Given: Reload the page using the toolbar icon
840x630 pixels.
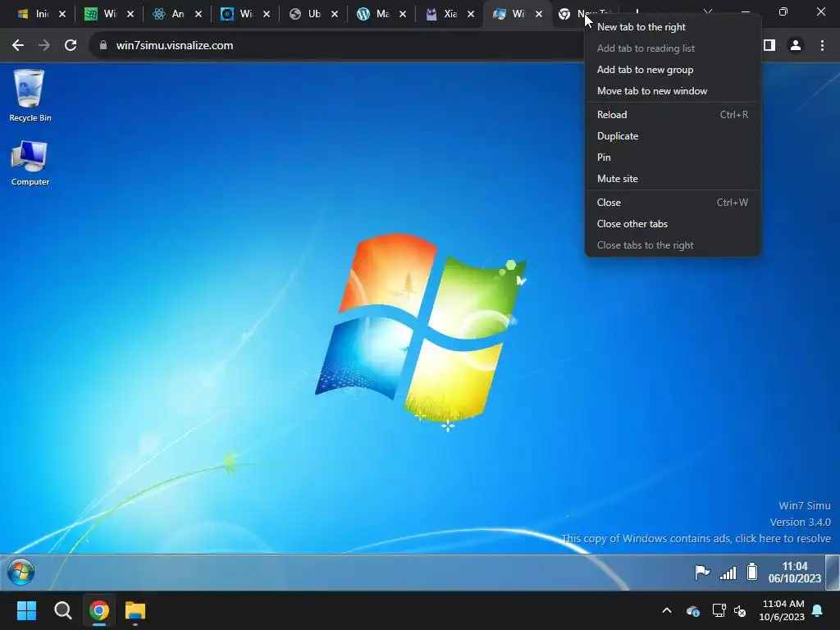Looking at the screenshot, I should 71,46.
